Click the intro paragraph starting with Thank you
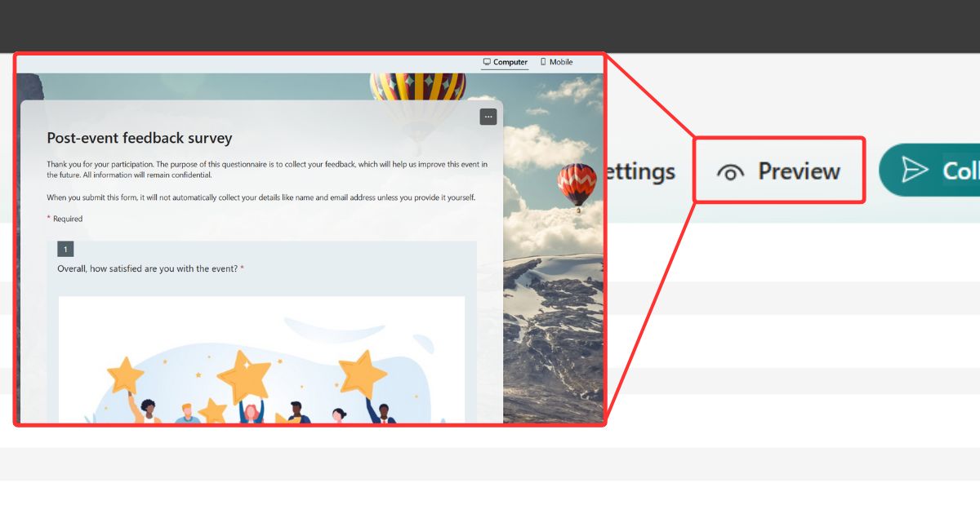The width and height of the screenshot is (980, 514). (266, 169)
